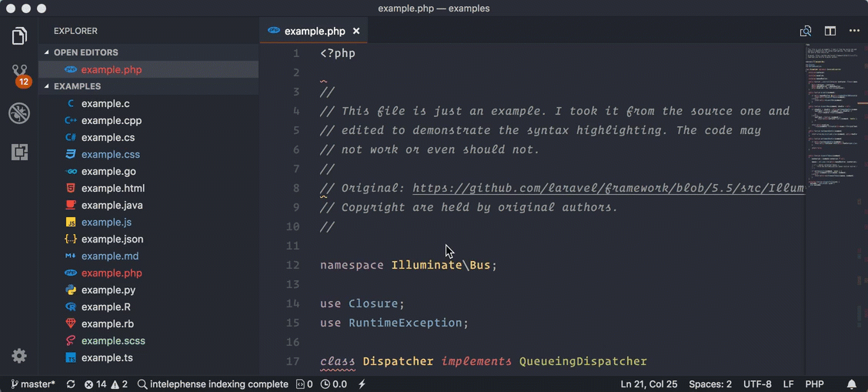Select example.php under Open Editors
This screenshot has width=868, height=392.
pyautogui.click(x=149, y=70)
